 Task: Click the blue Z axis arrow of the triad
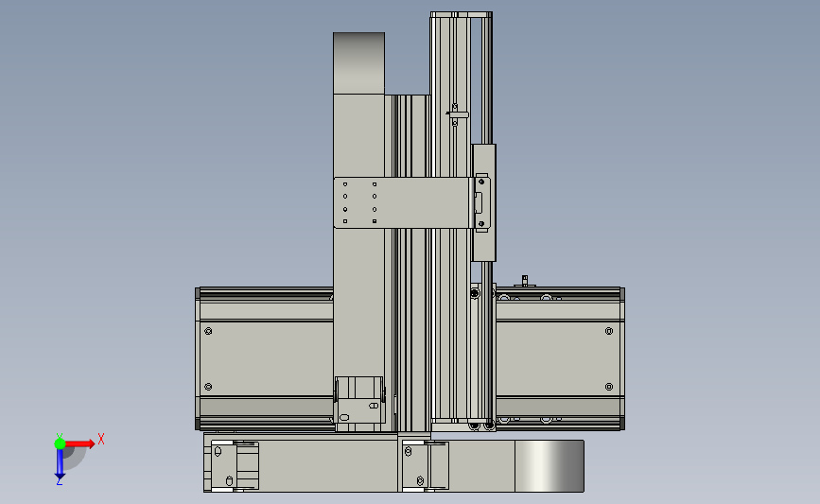pos(60,463)
